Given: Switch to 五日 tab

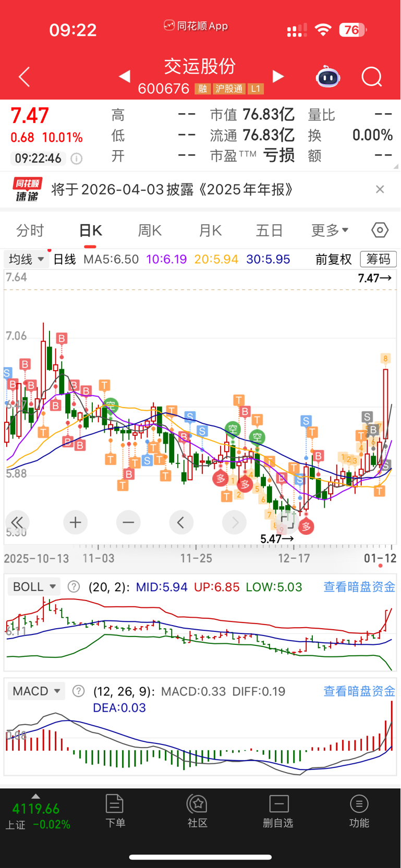Looking at the screenshot, I should [x=270, y=230].
